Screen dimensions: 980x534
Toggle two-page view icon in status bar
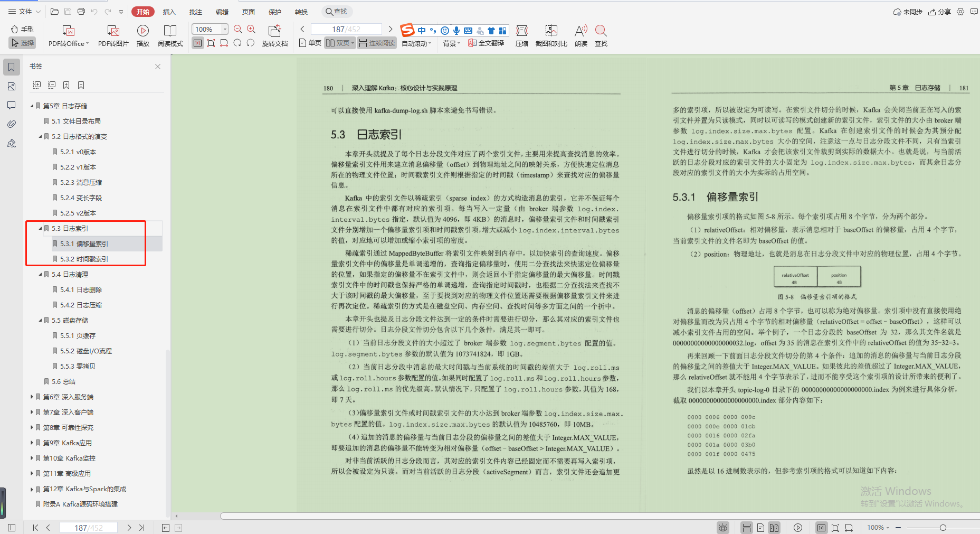click(x=774, y=527)
